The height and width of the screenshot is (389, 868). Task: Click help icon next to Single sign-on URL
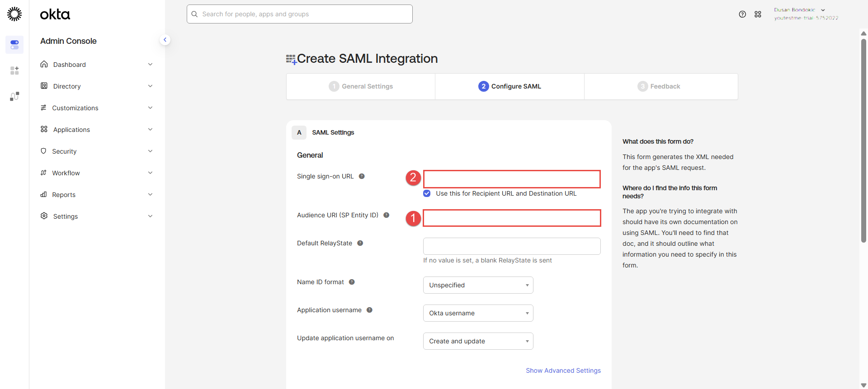tap(362, 176)
